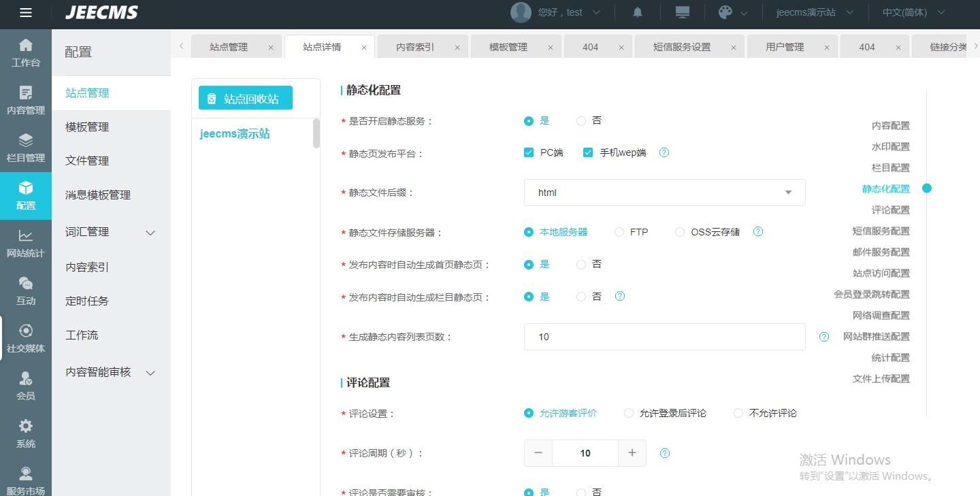This screenshot has width=980, height=496.
Task: Open the notification bell
Action: pos(638,12)
